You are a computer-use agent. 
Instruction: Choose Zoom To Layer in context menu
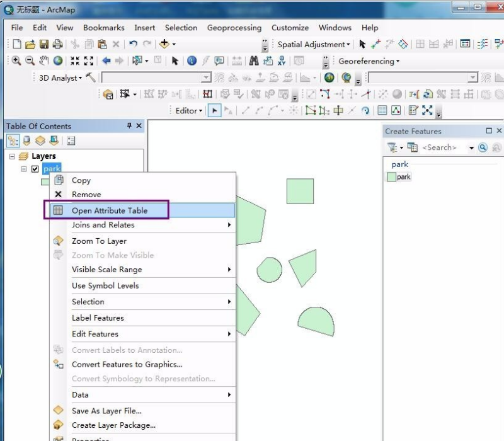tap(142, 241)
